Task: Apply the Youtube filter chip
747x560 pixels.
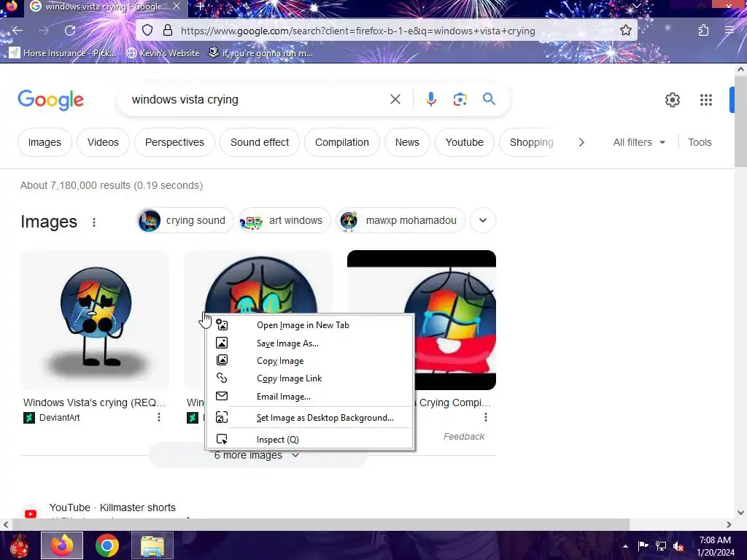Action: (x=465, y=142)
